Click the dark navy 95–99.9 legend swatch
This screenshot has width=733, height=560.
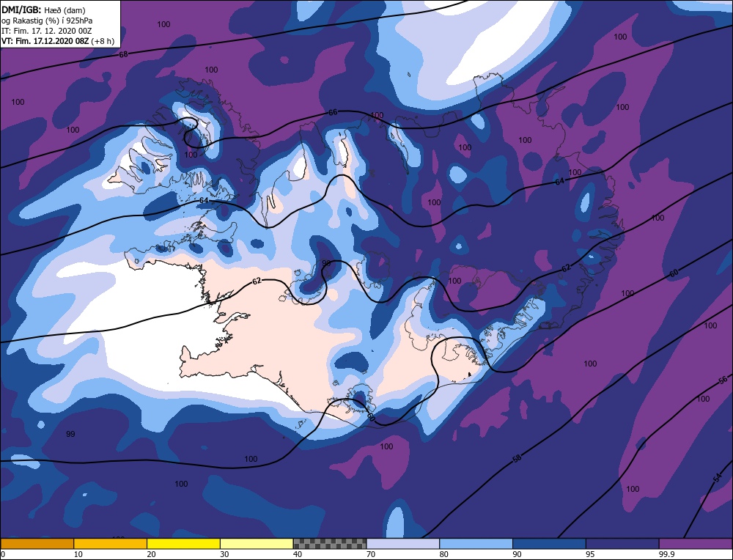(622, 544)
